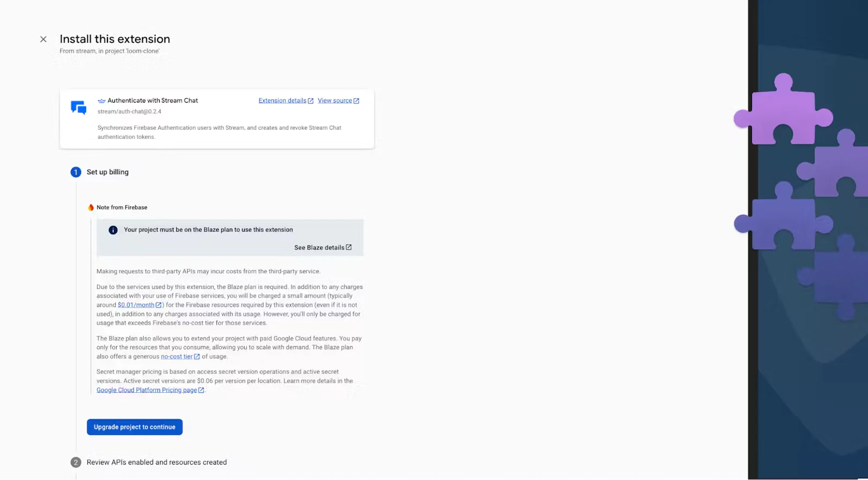Open the no-cost tier link
The width and height of the screenshot is (868, 480).
click(176, 356)
